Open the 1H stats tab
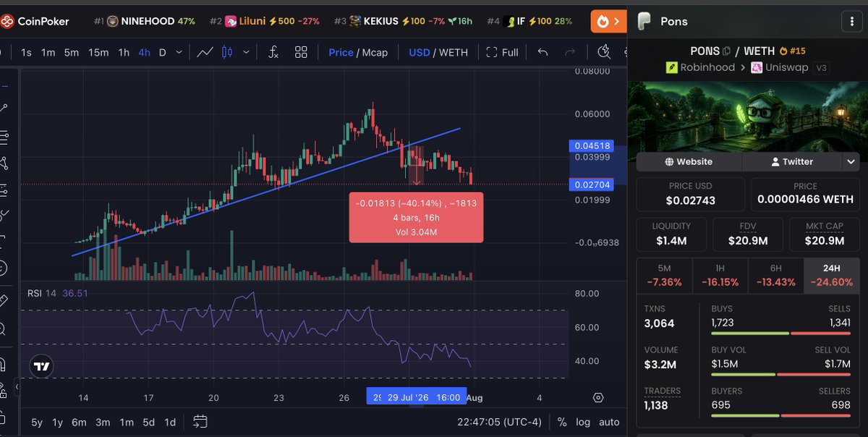This screenshot has width=868, height=437. (x=720, y=276)
